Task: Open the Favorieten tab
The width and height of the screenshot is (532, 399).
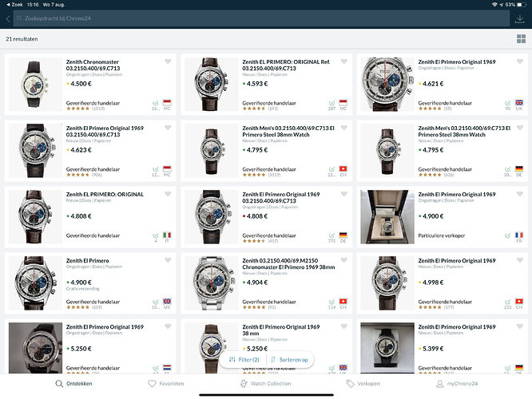Action: [x=166, y=384]
